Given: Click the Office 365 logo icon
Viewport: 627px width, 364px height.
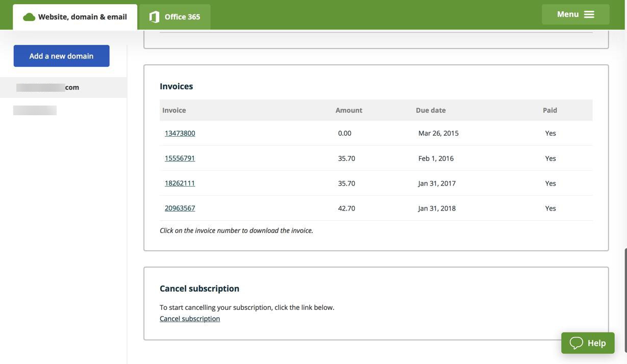Looking at the screenshot, I should click(154, 17).
